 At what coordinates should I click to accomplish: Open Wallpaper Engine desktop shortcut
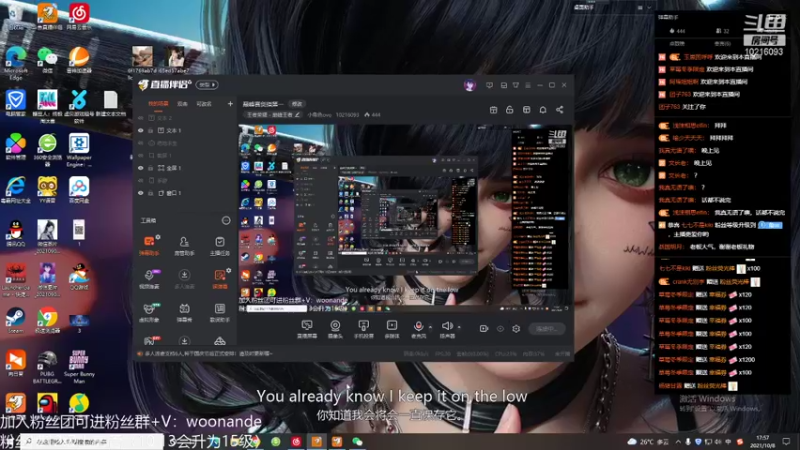(x=79, y=150)
